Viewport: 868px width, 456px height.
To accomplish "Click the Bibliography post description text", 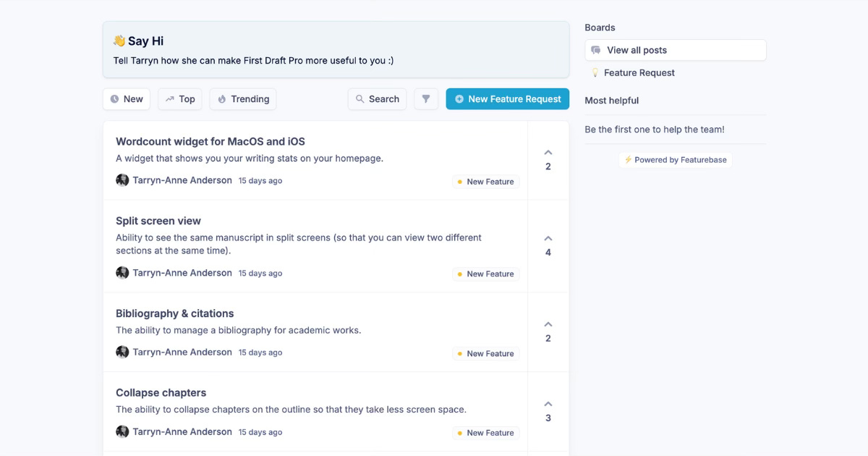I will 239,330.
